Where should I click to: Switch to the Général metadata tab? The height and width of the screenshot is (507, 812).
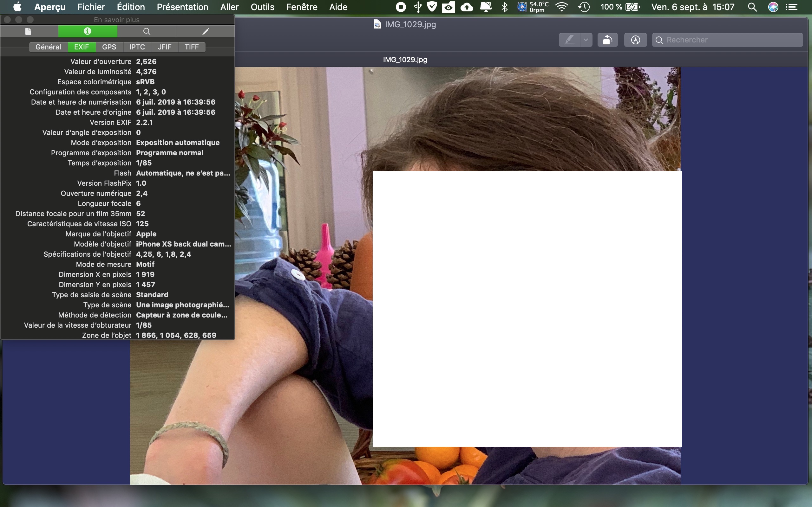[x=48, y=47]
